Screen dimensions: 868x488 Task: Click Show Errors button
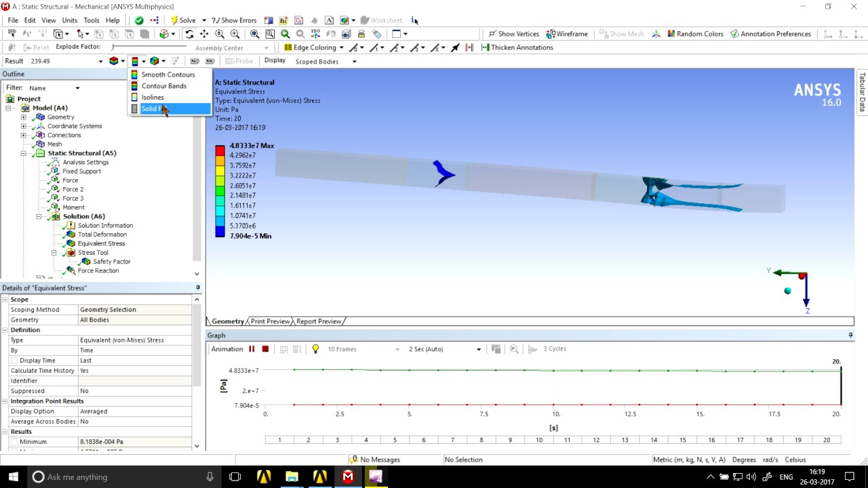(234, 20)
